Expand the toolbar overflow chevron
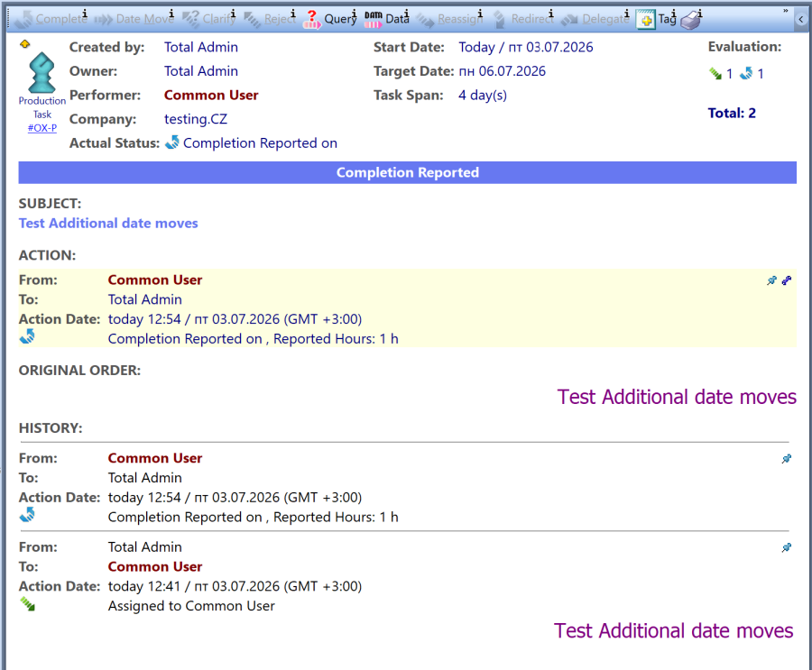 (x=785, y=11)
